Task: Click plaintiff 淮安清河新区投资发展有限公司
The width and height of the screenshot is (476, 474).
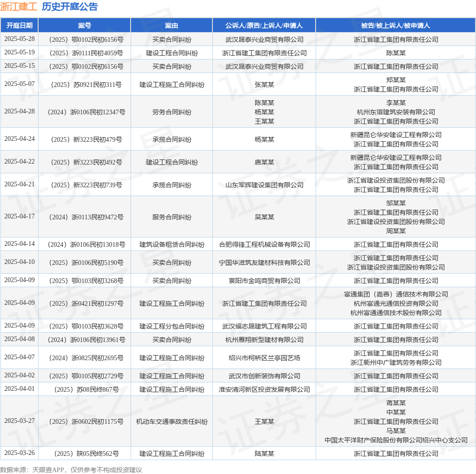Action: pos(264,389)
